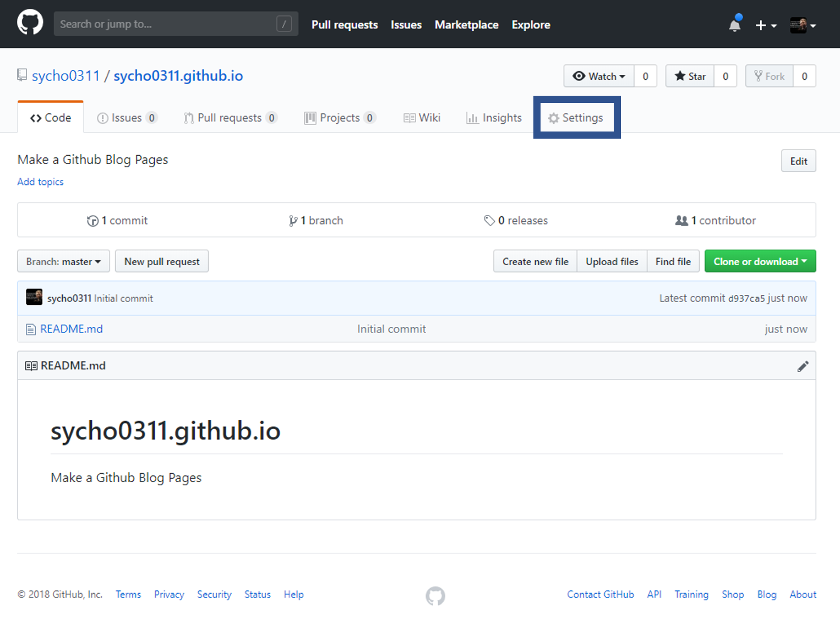This screenshot has height=619, width=840.
Task: Click Upload files button
Action: (x=612, y=261)
